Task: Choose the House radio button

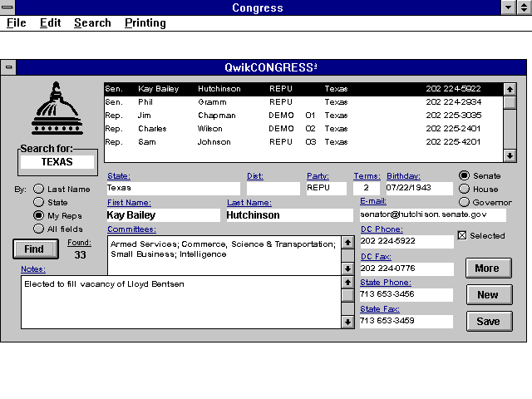Action: pos(464,189)
